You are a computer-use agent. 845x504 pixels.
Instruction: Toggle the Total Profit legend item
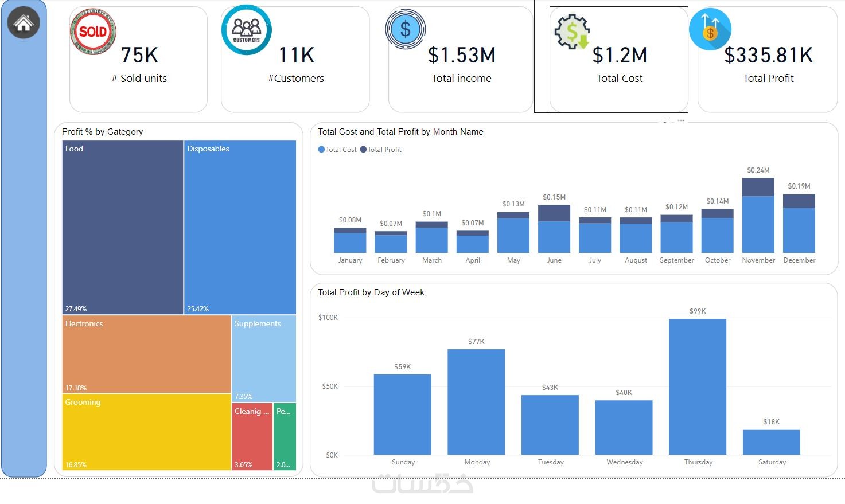(x=381, y=150)
